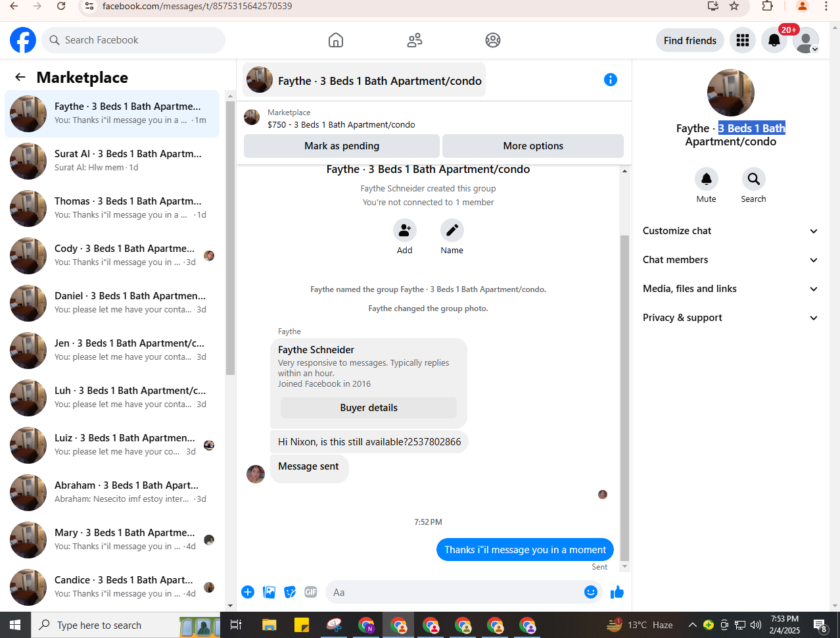The image size is (840, 638).
Task: Open the Groups icon in top nav
Action: (x=493, y=40)
